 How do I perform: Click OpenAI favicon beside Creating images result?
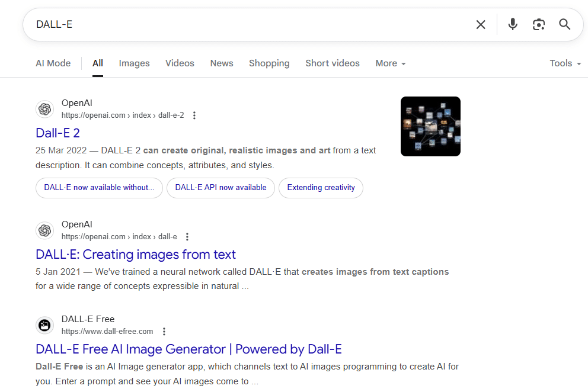click(45, 230)
